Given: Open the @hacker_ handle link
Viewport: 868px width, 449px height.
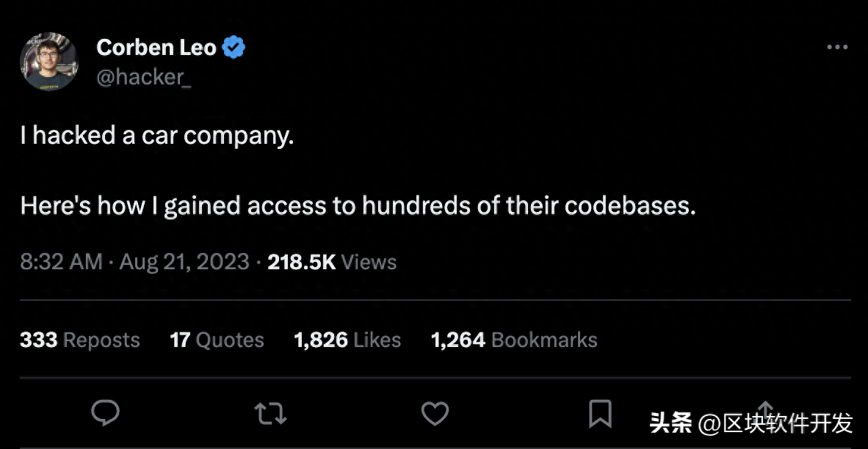Looking at the screenshot, I should coord(144,77).
